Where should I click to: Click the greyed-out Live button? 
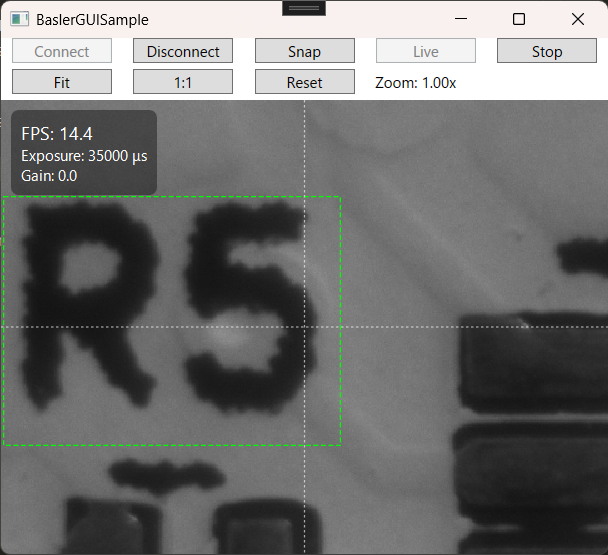(x=425, y=52)
